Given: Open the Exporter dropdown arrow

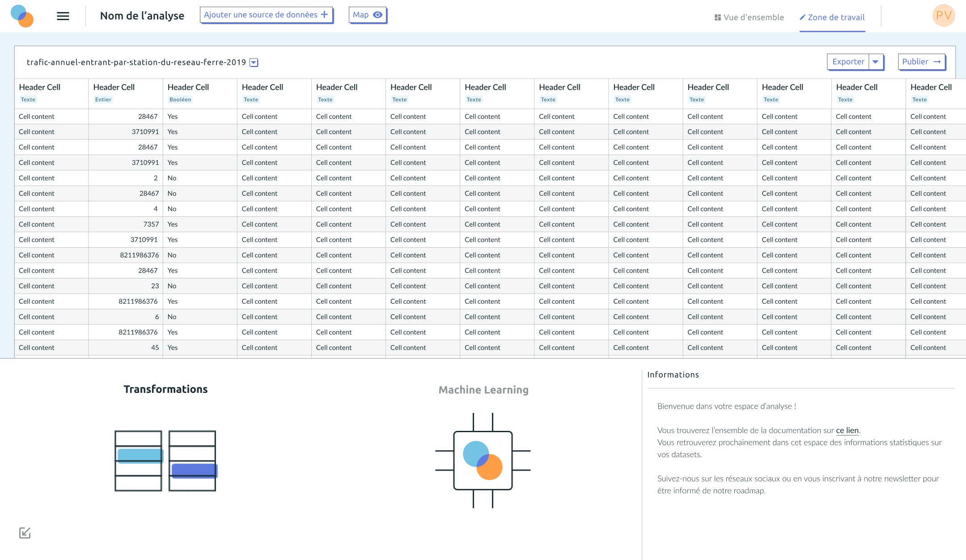Looking at the screenshot, I should point(876,62).
